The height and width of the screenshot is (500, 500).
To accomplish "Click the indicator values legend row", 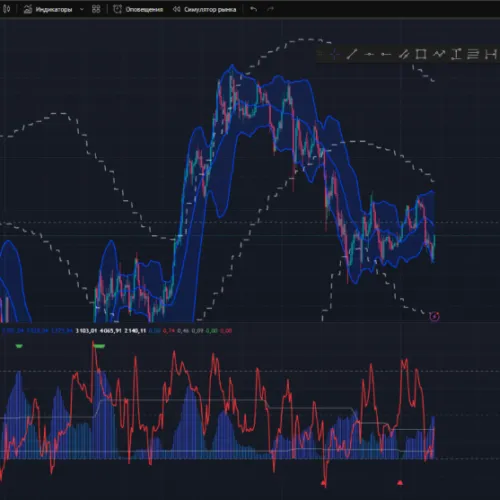I will pyautogui.click(x=117, y=331).
